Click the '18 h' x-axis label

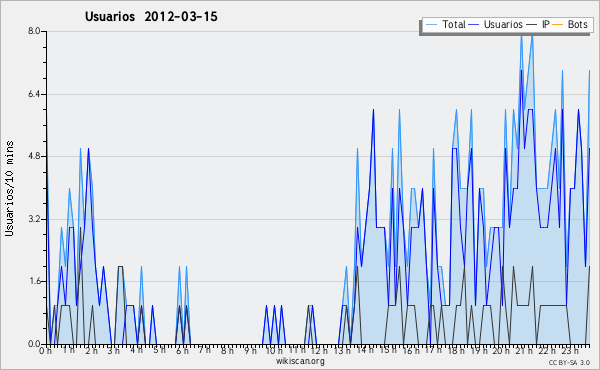456,350
